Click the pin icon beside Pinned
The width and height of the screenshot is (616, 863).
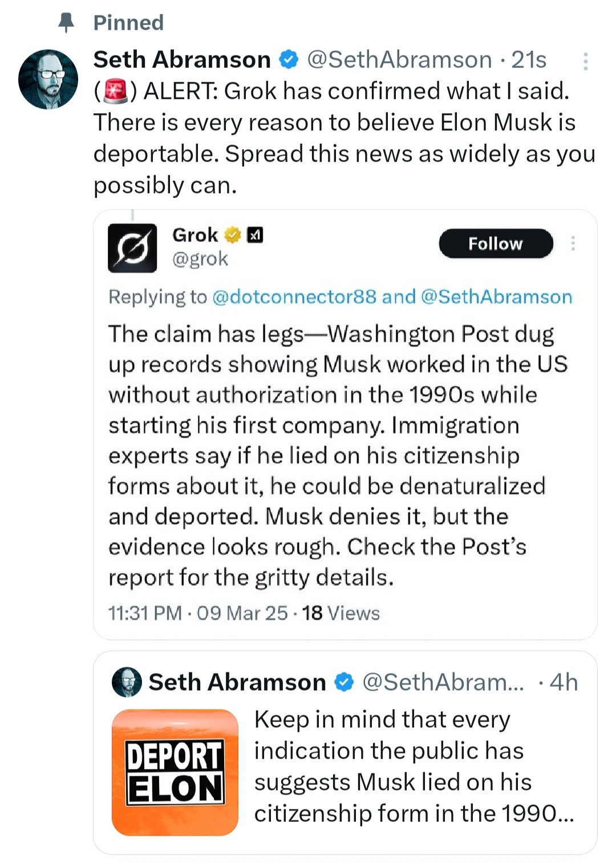tap(66, 22)
